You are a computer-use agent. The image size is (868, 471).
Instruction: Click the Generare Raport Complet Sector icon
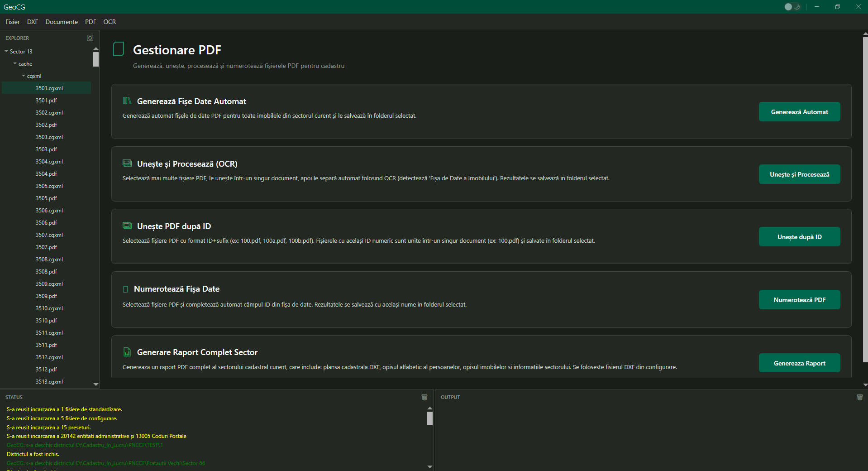pos(127,352)
